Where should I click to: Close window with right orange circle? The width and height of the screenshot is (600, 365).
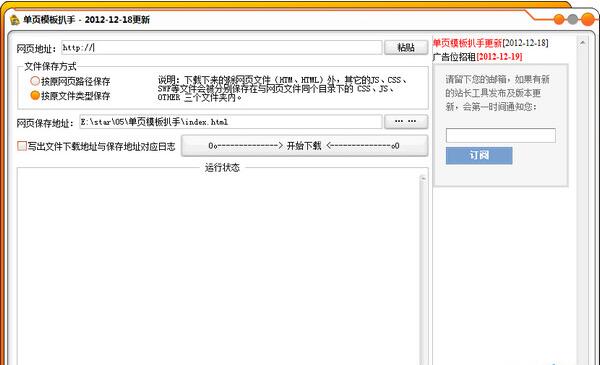[x=588, y=19]
